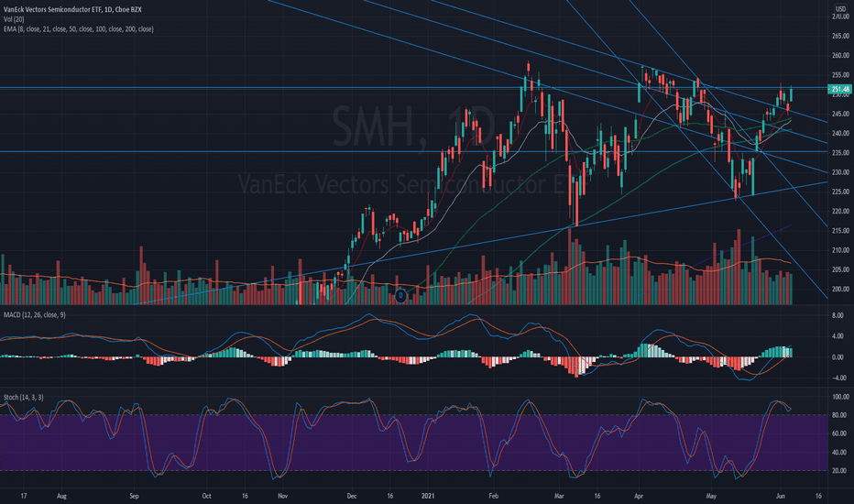The image size is (854, 504).
Task: Click the USD currency label
Action: (840, 9)
